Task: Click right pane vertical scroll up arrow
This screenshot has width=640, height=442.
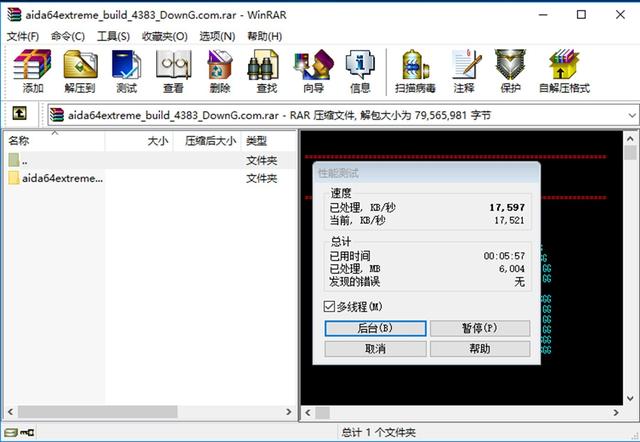Action: 631,139
